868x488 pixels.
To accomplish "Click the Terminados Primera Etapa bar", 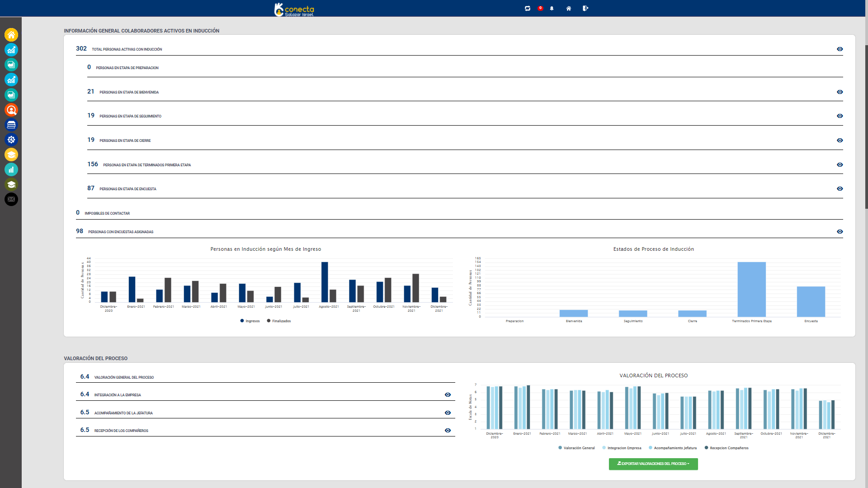I will click(751, 289).
